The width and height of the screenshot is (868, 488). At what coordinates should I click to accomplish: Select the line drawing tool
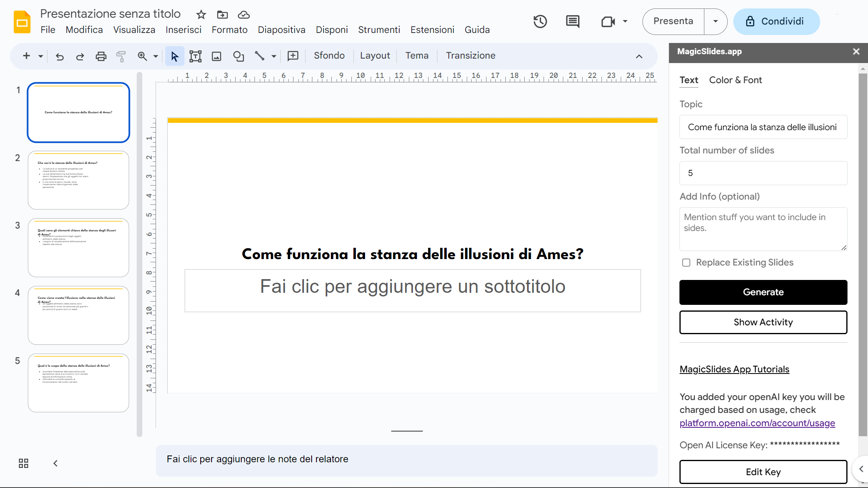click(x=260, y=56)
